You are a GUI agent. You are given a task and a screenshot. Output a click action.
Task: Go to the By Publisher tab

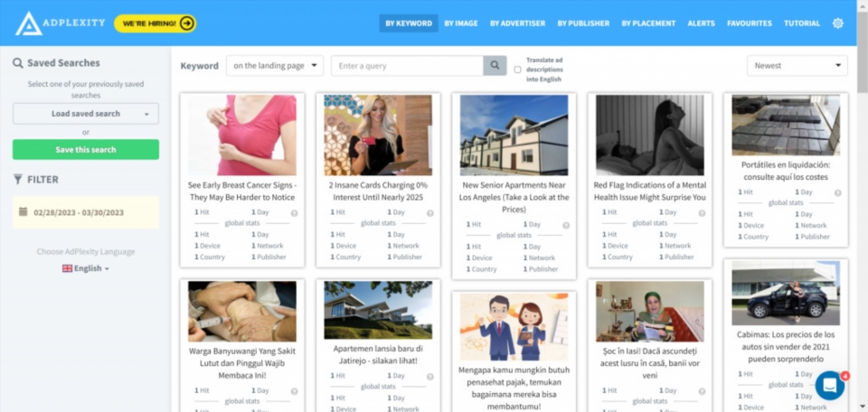point(583,23)
